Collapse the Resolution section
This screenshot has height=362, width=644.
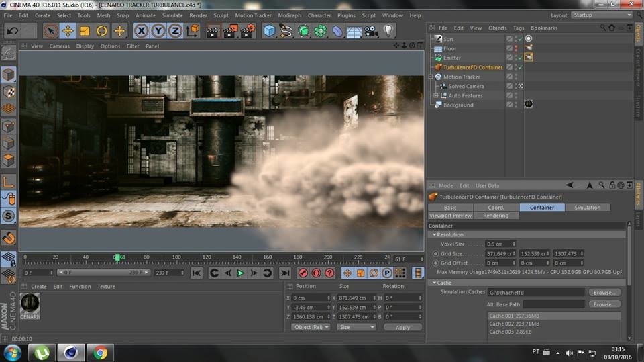point(434,234)
